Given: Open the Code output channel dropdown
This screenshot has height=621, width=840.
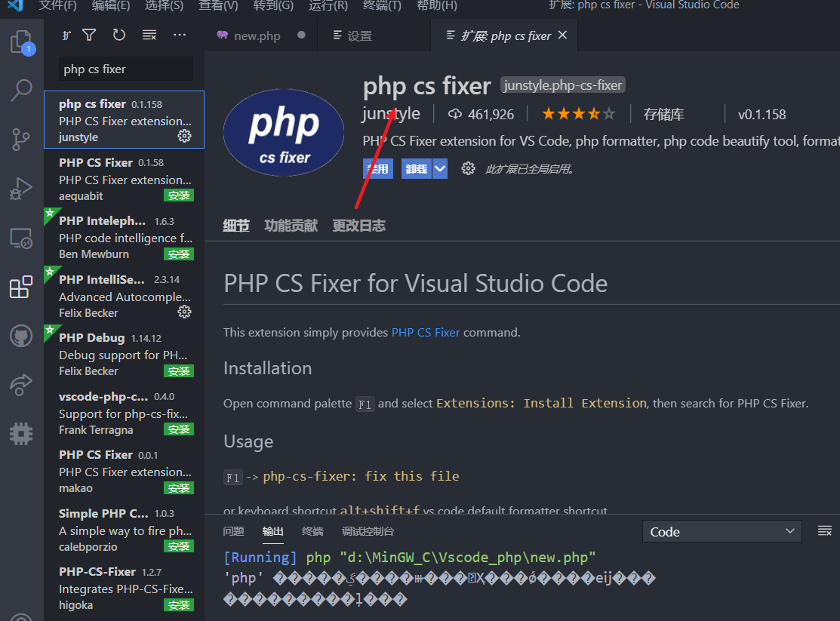Looking at the screenshot, I should click(722, 531).
